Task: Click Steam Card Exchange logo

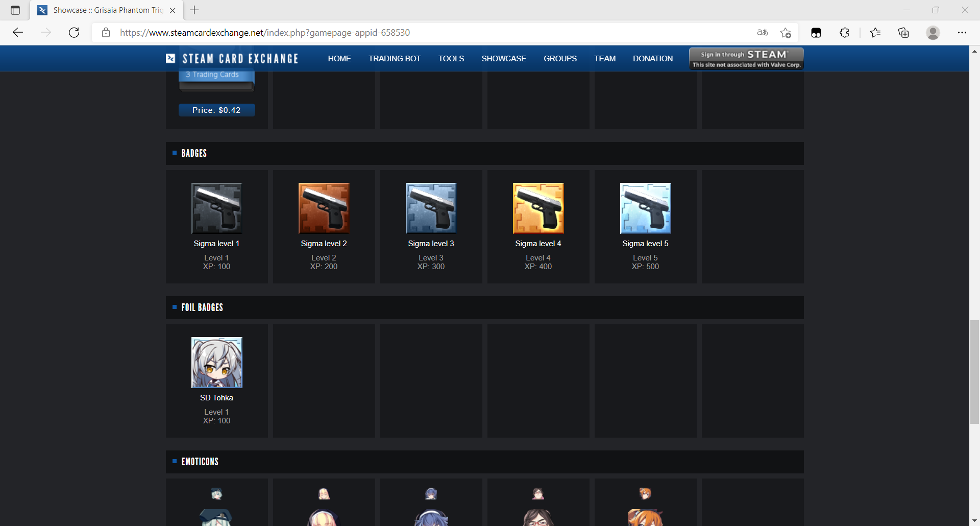Action: point(232,59)
